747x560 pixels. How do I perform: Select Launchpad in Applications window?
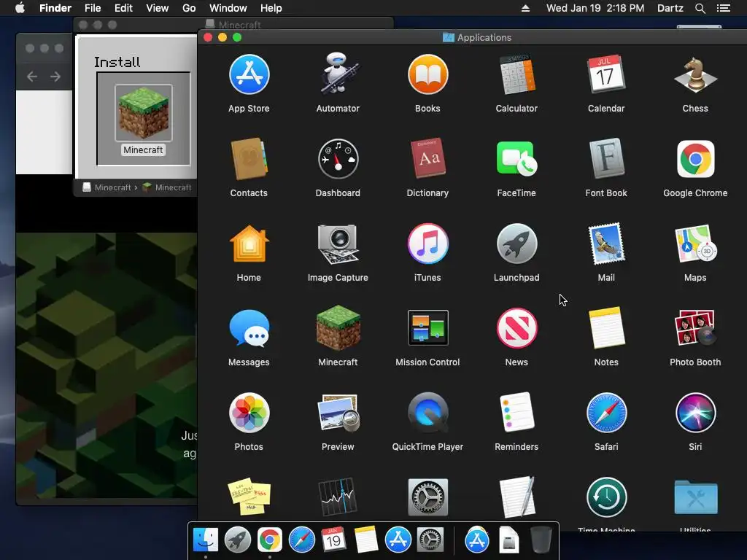pyautogui.click(x=516, y=244)
